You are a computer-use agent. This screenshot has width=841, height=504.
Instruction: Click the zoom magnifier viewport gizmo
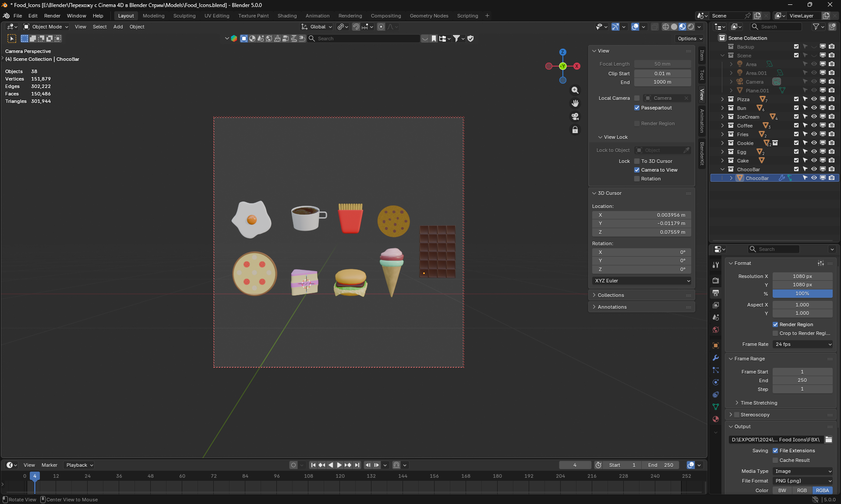tap(575, 90)
